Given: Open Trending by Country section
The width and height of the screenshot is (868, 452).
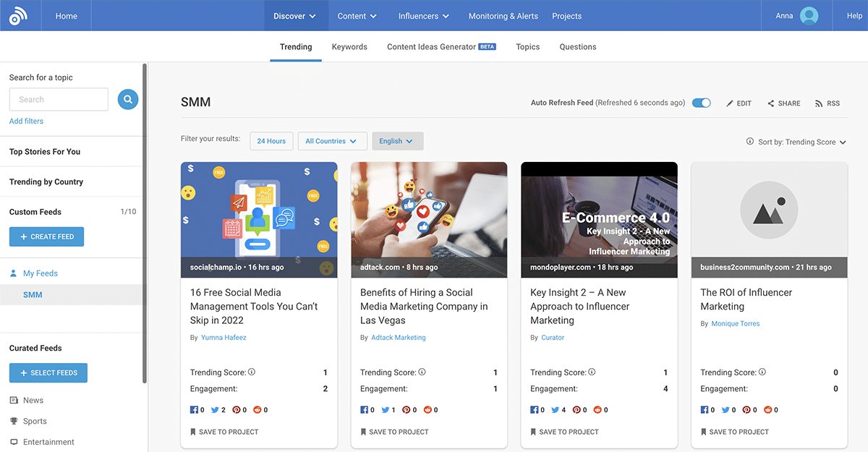Looking at the screenshot, I should [x=46, y=182].
